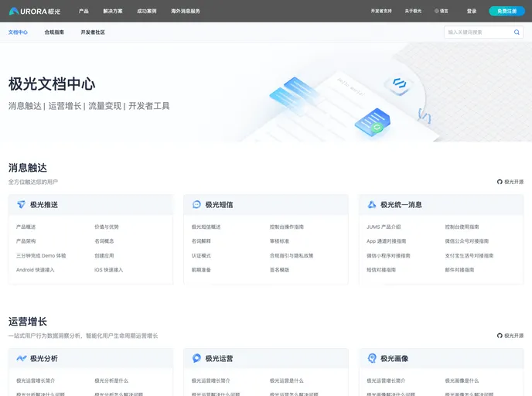The image size is (532, 396).
Task: Click the 极光统一消息 card icon
Action: tap(372, 205)
